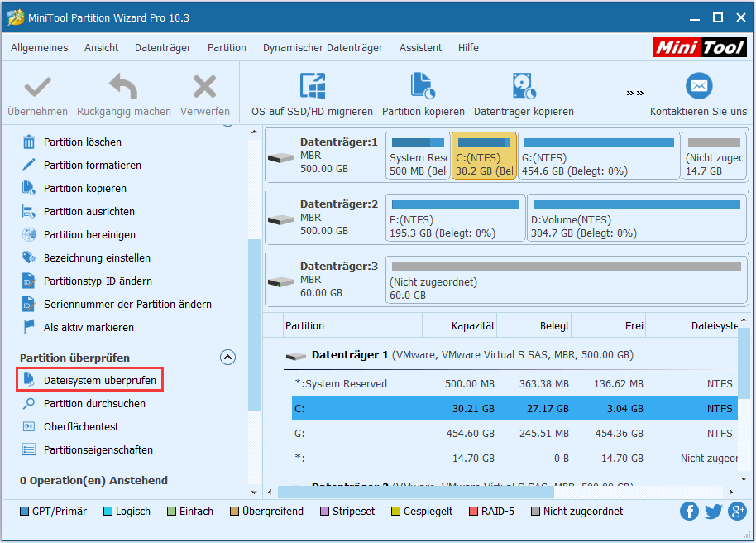Screen dimensions: 756x543
Task: Select the D:Volume(NTFS) partition block
Action: pos(637,218)
